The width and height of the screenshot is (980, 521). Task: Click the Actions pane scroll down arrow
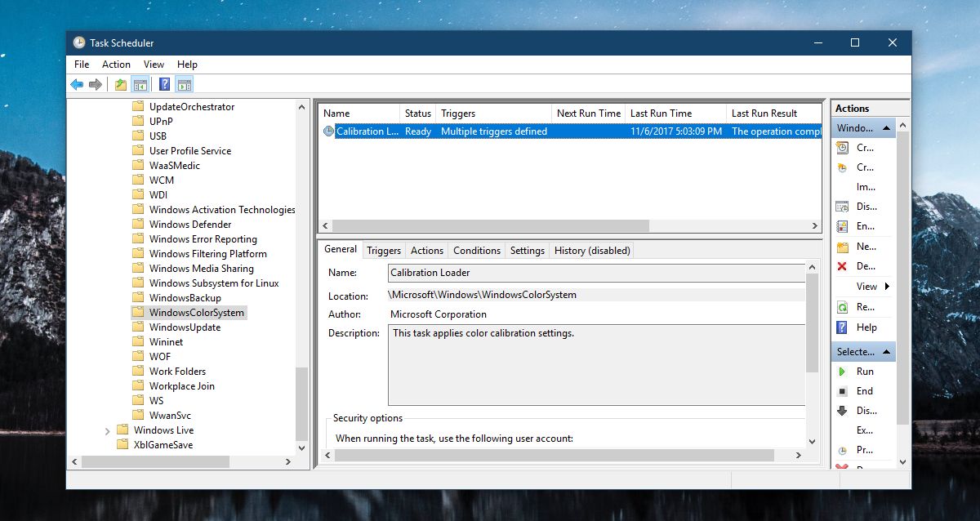click(903, 462)
